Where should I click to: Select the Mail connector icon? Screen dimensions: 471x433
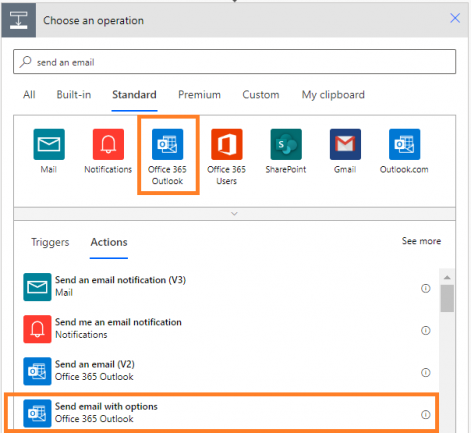49,144
